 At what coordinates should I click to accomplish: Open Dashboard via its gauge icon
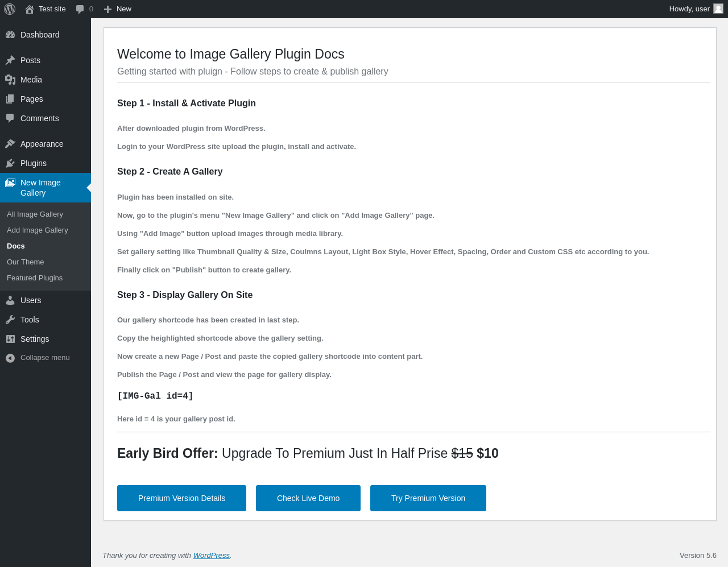(x=10, y=35)
